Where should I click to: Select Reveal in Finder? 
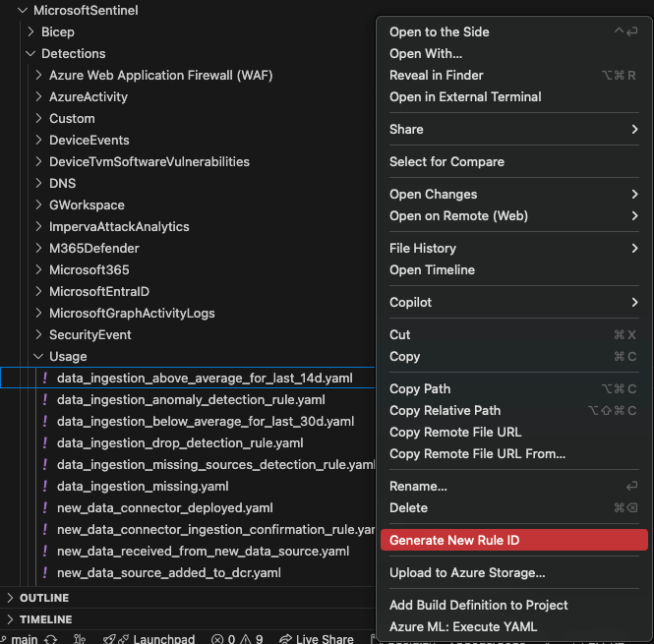513,76
